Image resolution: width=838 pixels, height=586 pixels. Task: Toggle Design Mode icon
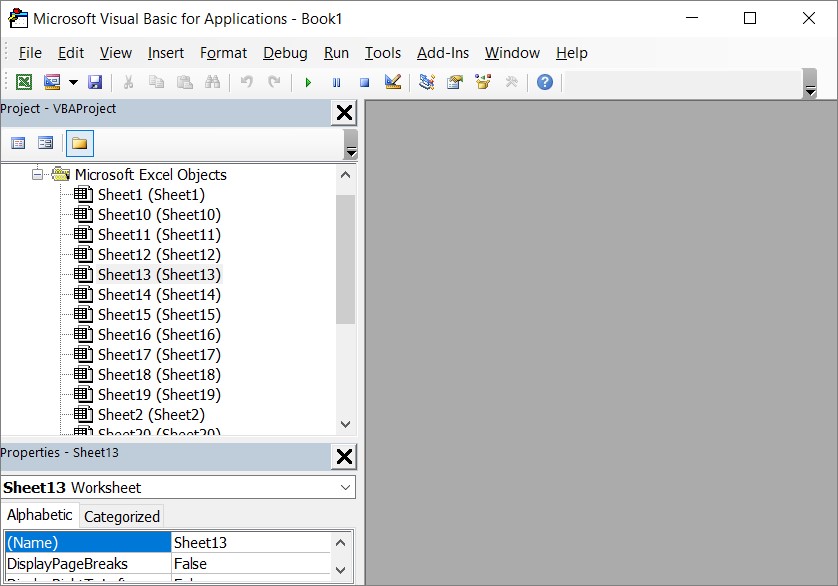point(393,82)
